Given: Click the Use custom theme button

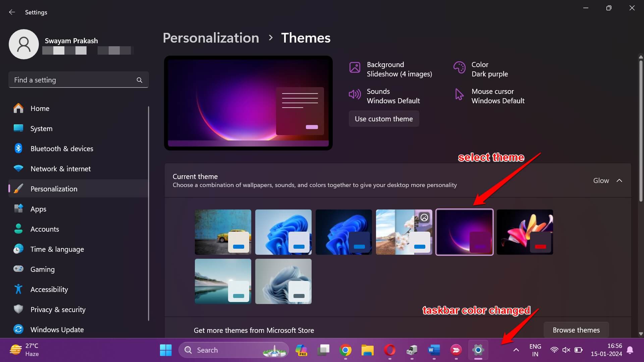Looking at the screenshot, I should (384, 119).
